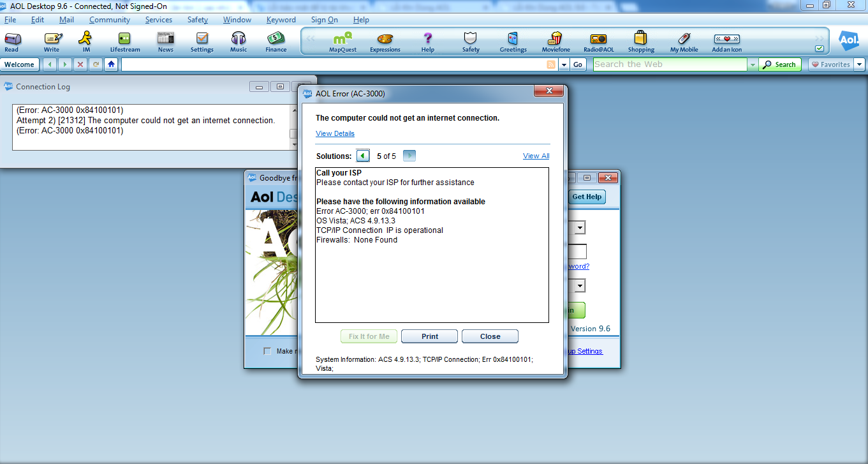Click the AOL logo at the toolbar's right
This screenshot has width=868, height=464.
click(849, 41)
